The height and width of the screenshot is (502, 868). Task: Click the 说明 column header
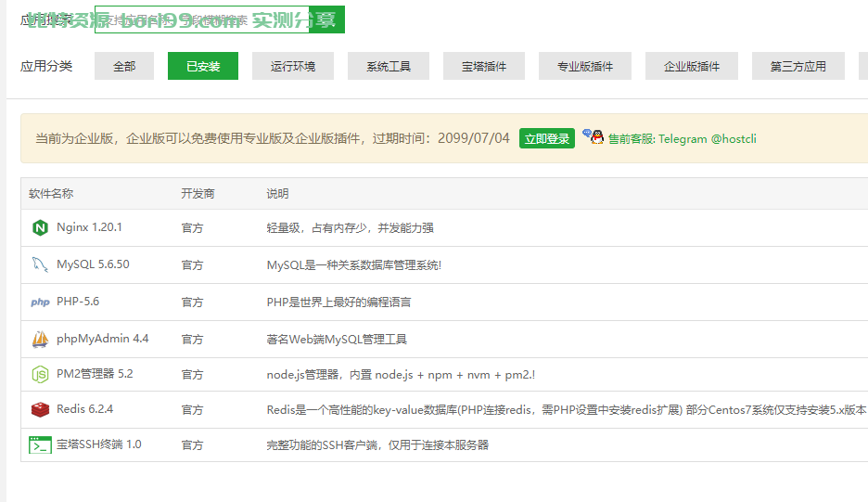click(x=277, y=193)
